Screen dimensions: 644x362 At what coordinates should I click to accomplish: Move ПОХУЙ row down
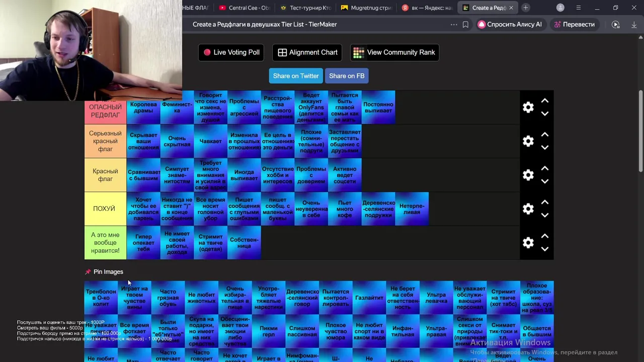[545, 215]
